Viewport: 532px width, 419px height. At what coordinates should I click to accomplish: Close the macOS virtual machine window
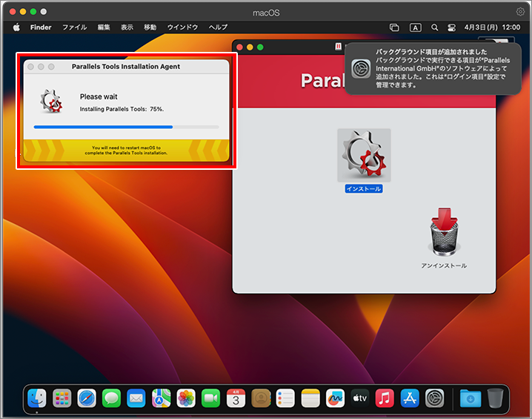coord(13,12)
